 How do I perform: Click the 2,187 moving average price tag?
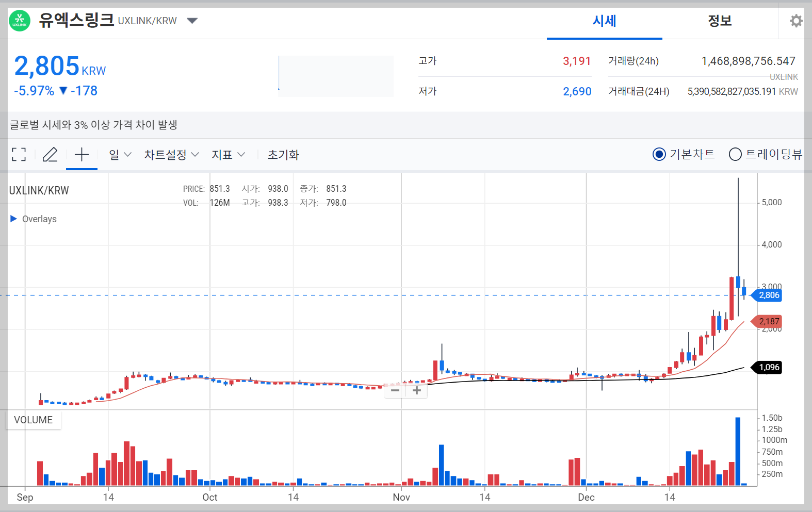tap(766, 321)
